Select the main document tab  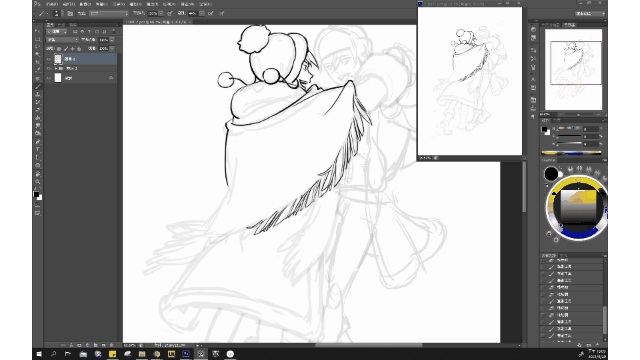click(x=158, y=22)
